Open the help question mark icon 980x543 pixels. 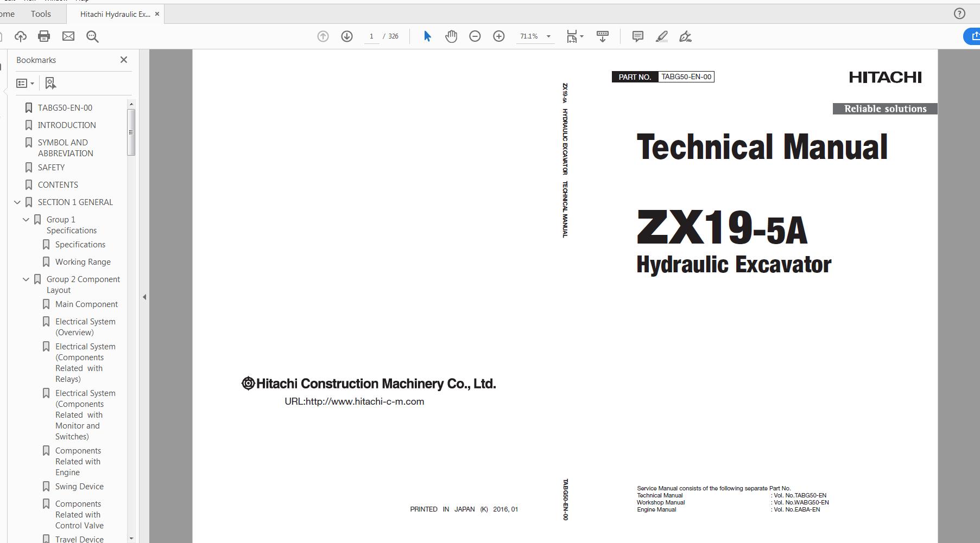(x=959, y=14)
